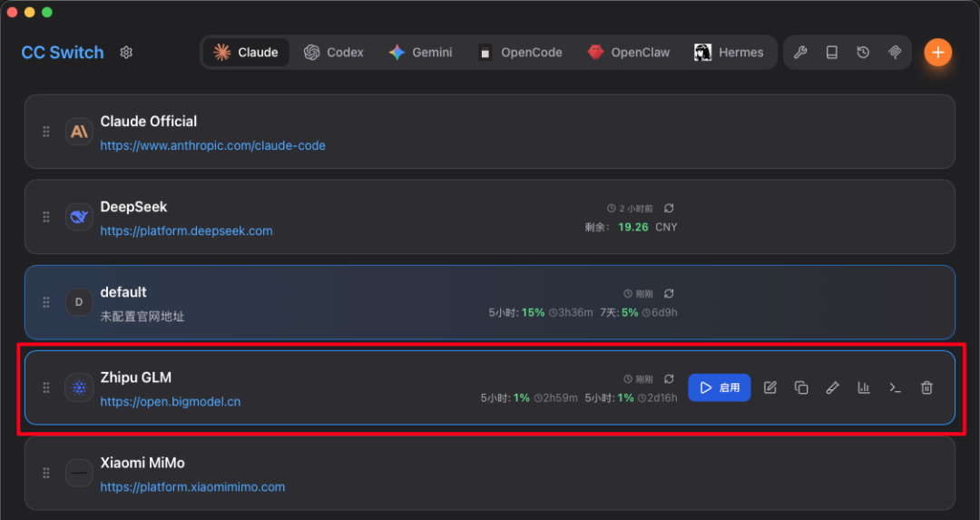Open the platform.deepseek.com link
The image size is (980, 520).
coord(186,231)
